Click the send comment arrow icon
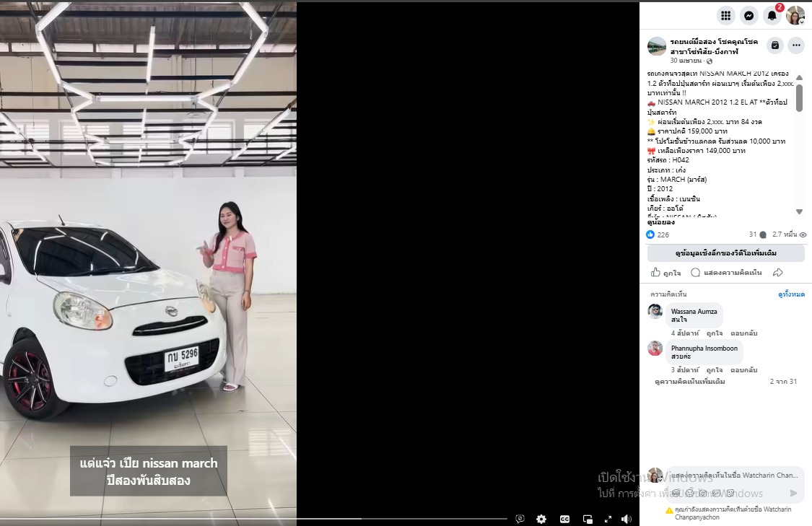Screen dimensions: 812x526 point(793,493)
